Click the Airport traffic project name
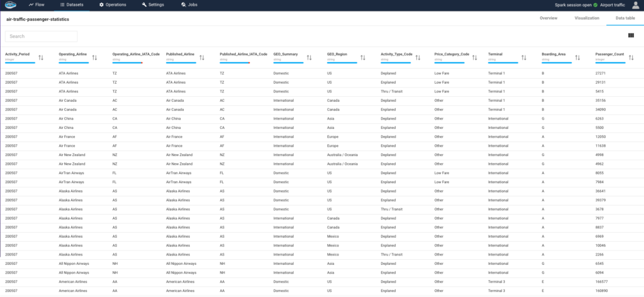 pyautogui.click(x=613, y=5)
